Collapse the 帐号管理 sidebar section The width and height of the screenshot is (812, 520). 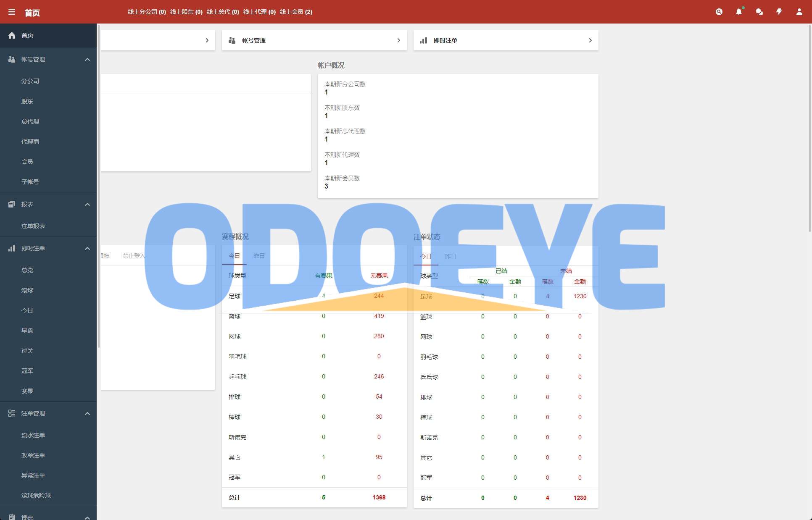click(87, 59)
